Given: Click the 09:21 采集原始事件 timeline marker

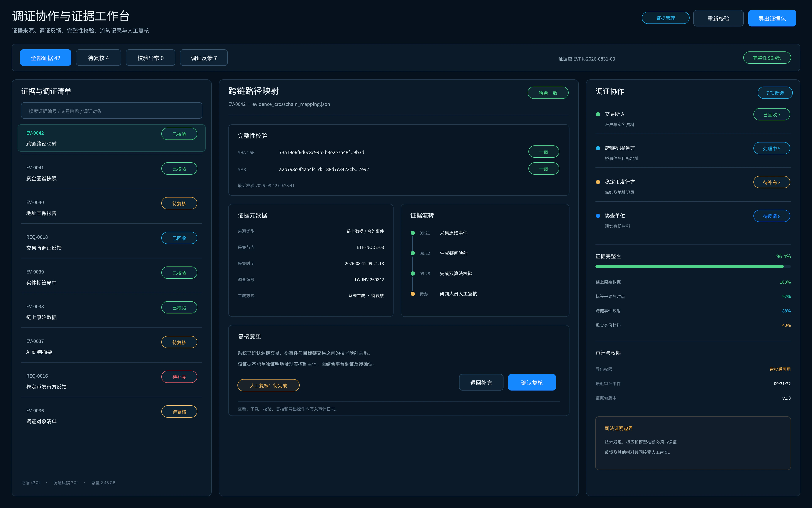Looking at the screenshot, I should coord(413,233).
